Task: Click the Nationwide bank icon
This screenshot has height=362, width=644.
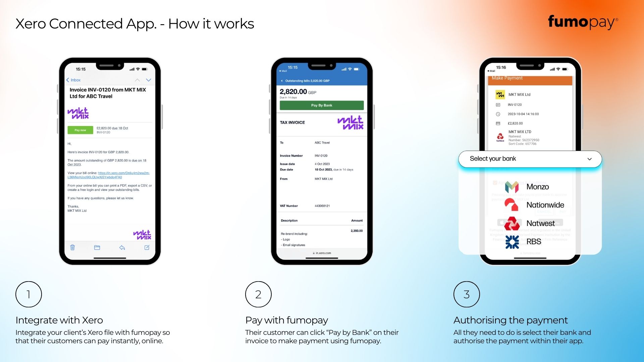Action: (513, 205)
